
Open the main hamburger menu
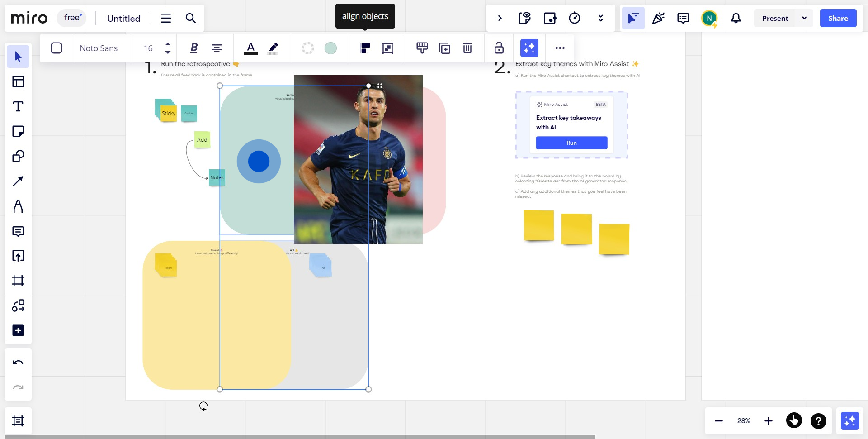166,18
